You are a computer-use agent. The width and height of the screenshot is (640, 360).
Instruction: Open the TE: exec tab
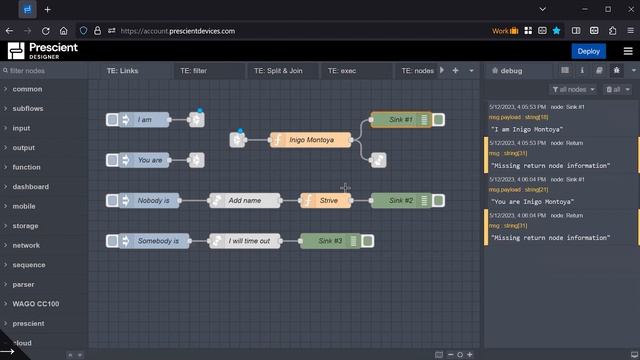pos(342,71)
